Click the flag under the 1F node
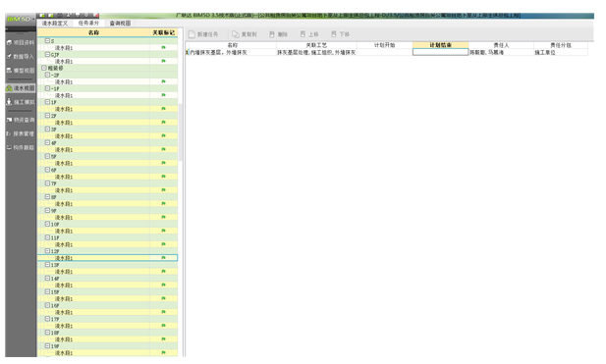This screenshot has height=364, width=606. [163, 109]
